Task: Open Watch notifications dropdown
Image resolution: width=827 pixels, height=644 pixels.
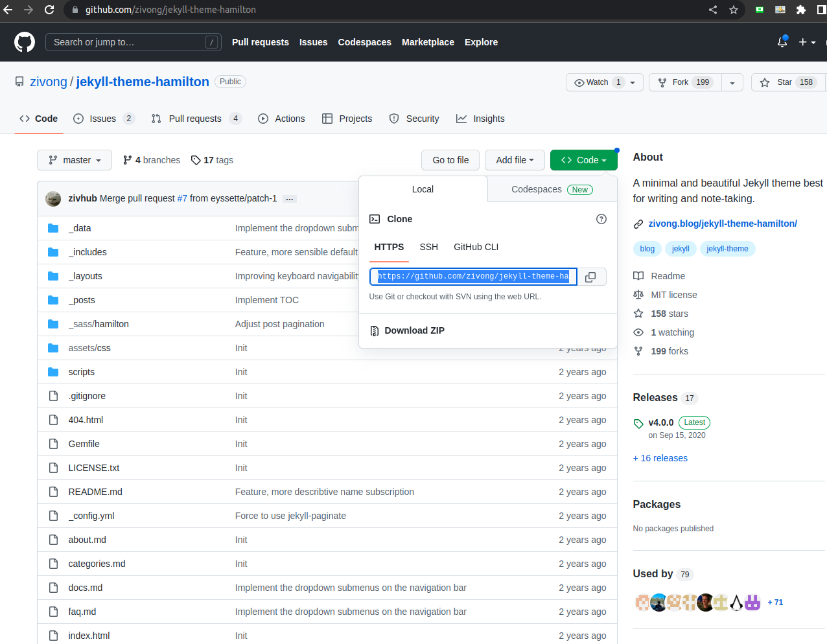Action: coord(605,82)
